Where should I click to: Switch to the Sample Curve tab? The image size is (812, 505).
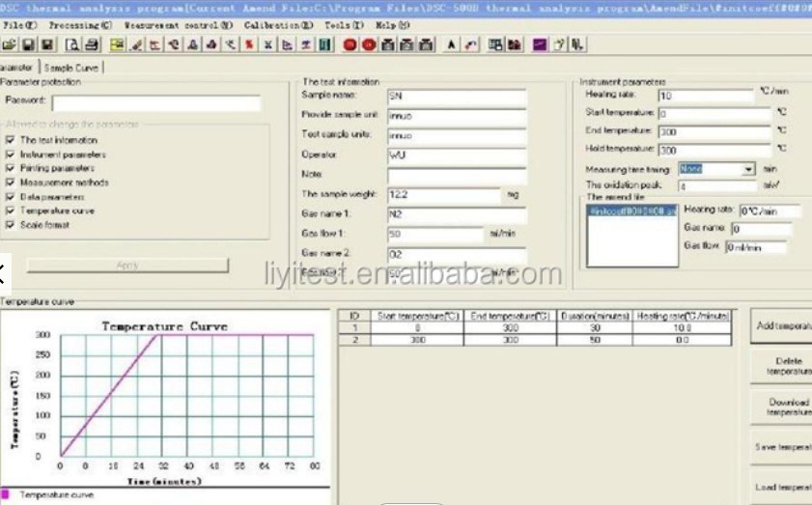(x=70, y=68)
